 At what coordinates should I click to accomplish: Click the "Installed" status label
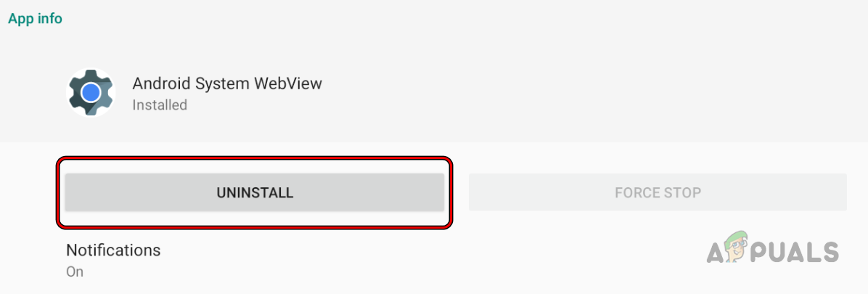160,105
